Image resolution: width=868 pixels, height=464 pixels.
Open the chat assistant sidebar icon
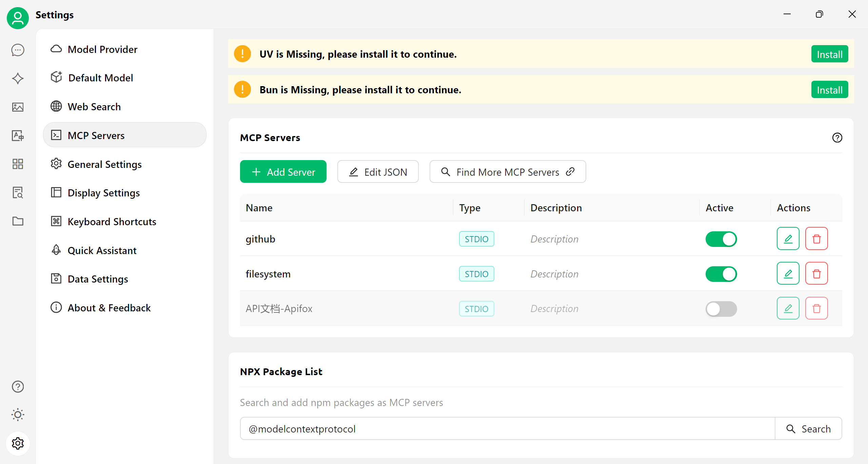tap(18, 50)
